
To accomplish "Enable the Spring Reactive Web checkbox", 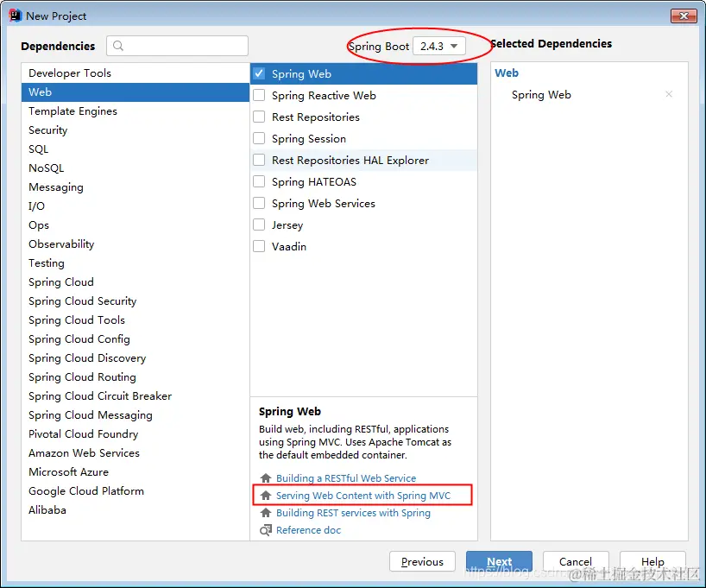I will point(259,95).
